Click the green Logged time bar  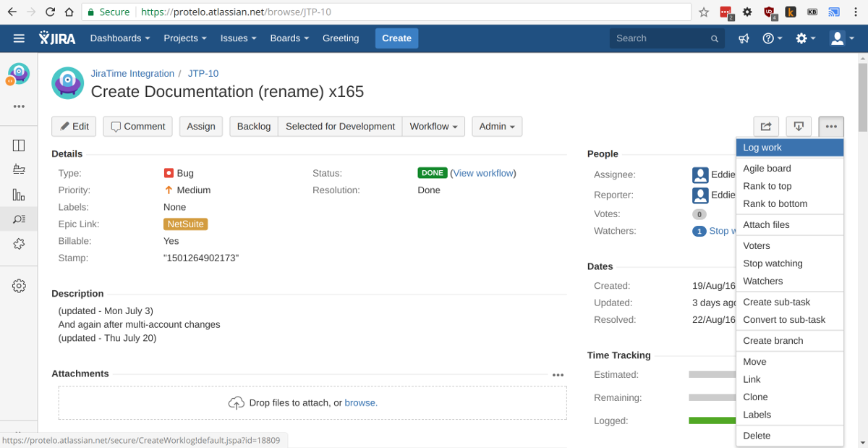tap(711, 420)
